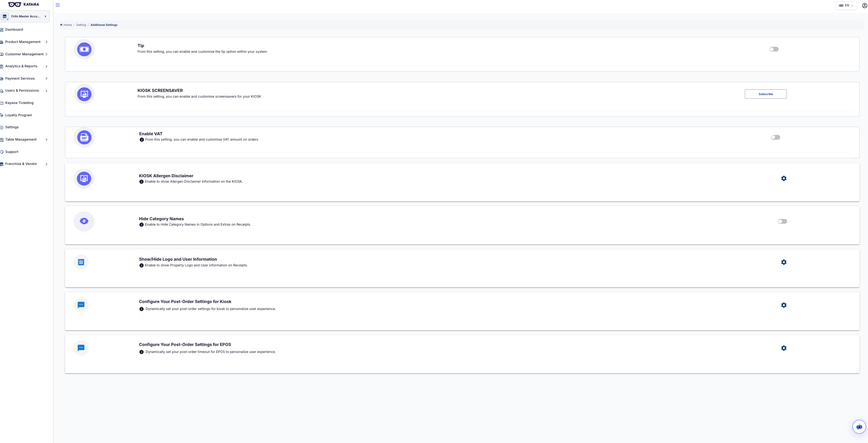Open Frills Master Account selector
Image resolution: width=868 pixels, height=443 pixels.
pos(25,16)
